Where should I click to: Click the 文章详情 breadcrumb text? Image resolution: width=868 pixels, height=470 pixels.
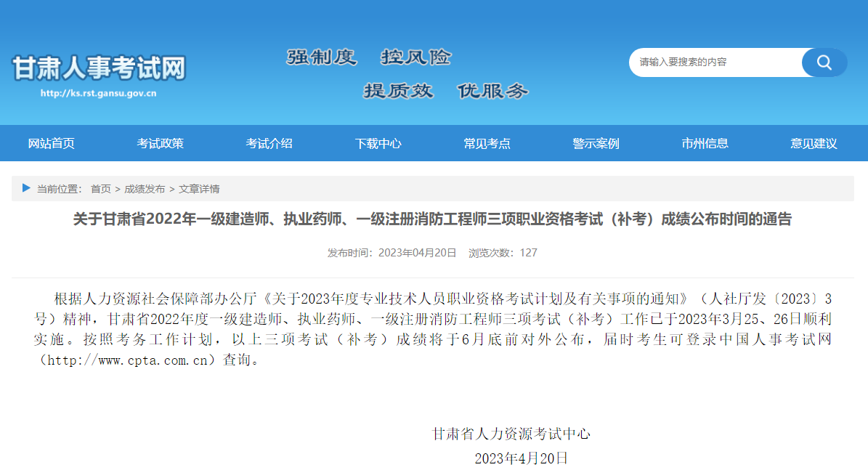tap(199, 189)
